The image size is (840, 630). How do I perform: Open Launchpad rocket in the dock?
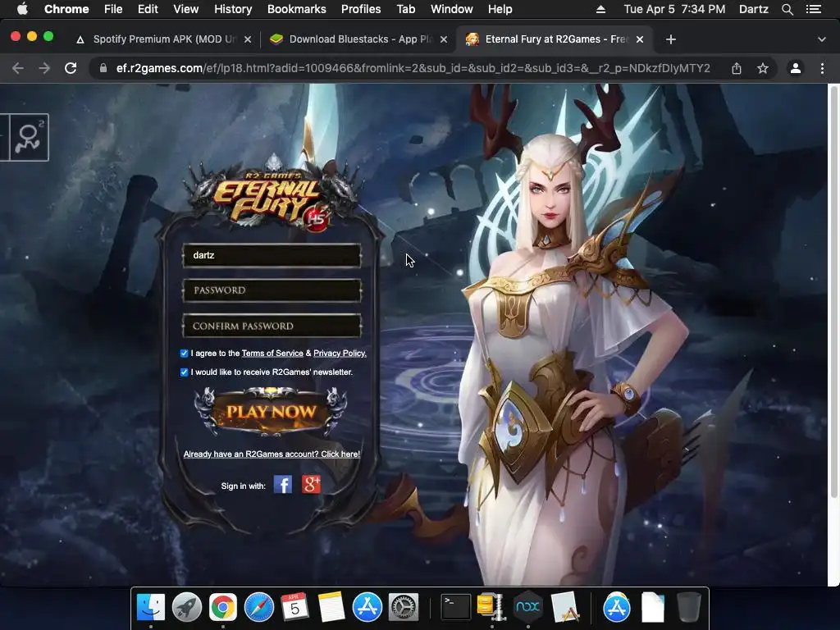pyautogui.click(x=187, y=607)
